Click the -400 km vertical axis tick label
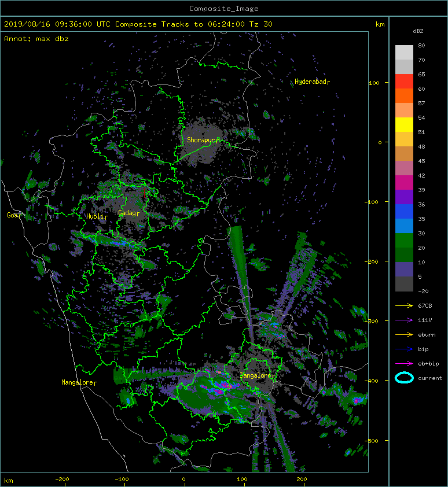The height and width of the screenshot is (487, 448). click(x=372, y=381)
